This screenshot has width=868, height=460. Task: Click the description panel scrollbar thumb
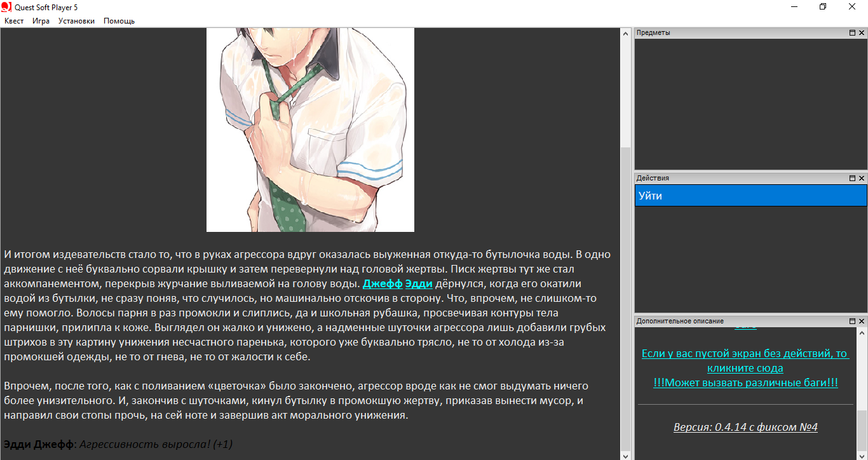[x=862, y=430]
